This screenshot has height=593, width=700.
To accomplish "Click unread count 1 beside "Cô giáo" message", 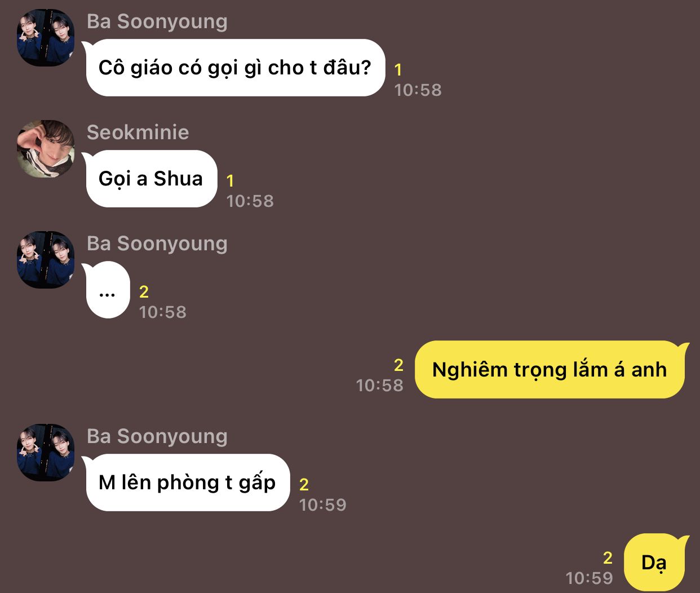I will click(x=398, y=70).
